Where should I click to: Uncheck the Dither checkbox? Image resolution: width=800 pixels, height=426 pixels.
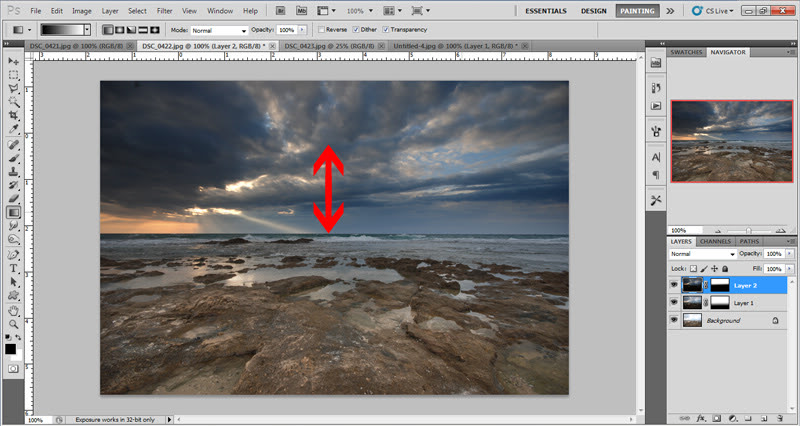point(356,30)
